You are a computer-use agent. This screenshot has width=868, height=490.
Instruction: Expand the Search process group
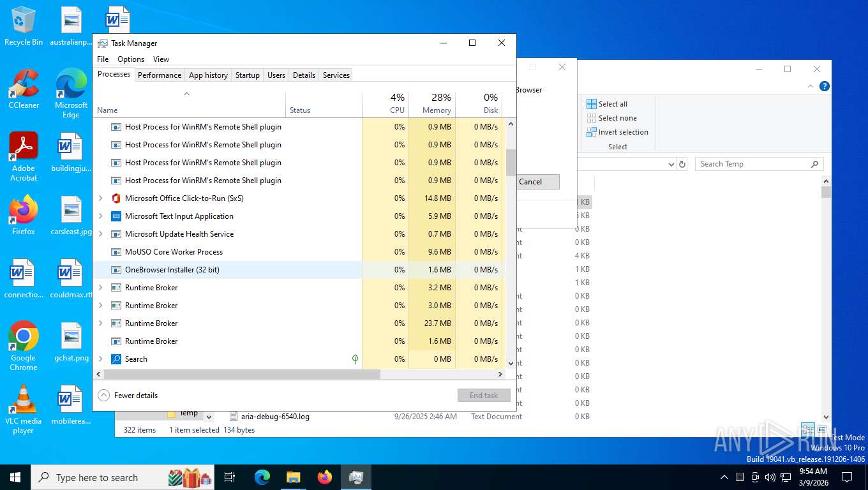tap(100, 359)
